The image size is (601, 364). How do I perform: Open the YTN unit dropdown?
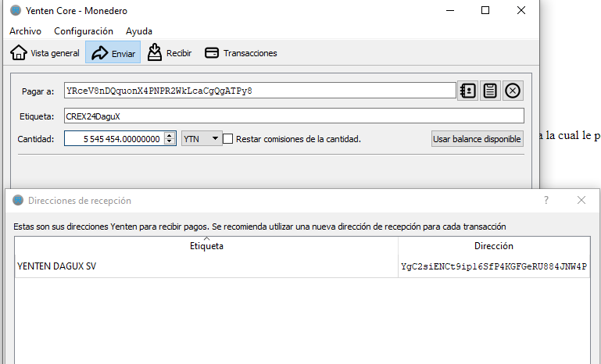pos(202,139)
